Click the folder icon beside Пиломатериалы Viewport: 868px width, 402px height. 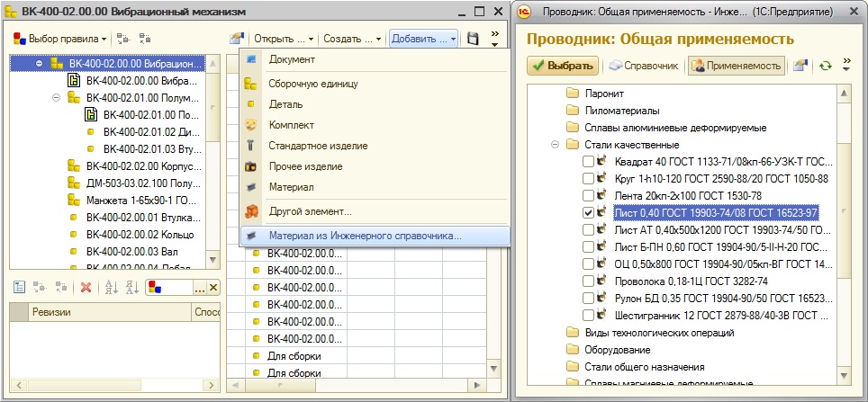point(573,111)
